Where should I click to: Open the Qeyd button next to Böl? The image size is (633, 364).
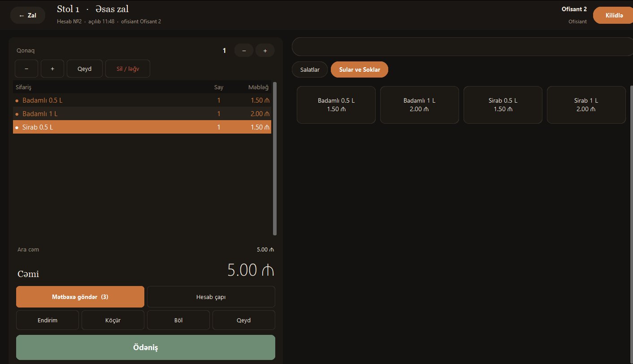point(244,320)
